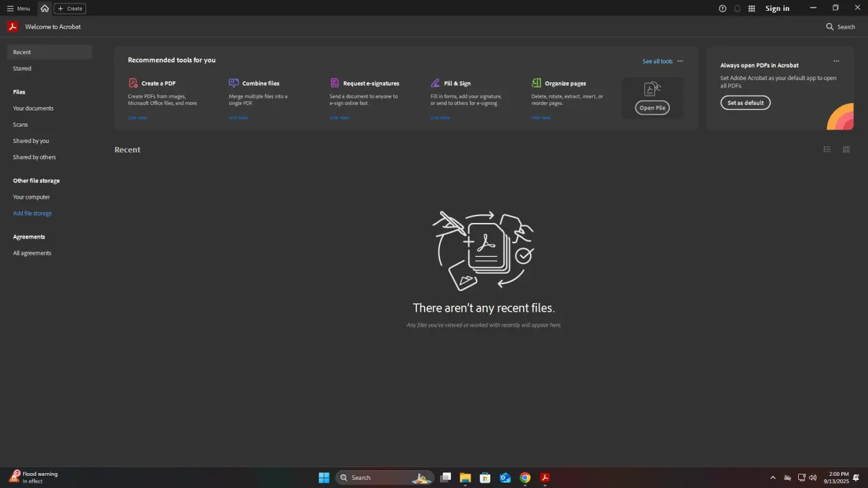Click the Organize pages icon

[x=536, y=83]
